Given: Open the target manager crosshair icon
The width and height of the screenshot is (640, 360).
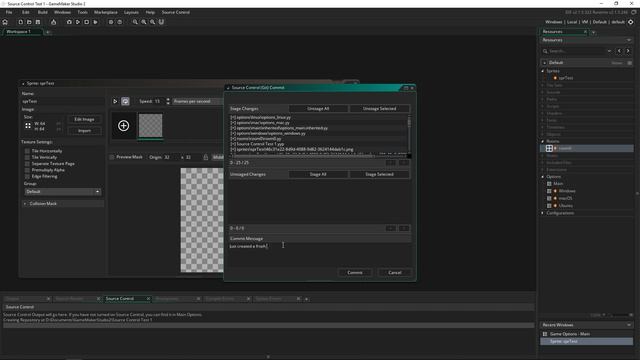Looking at the screenshot, I should tap(631, 22).
